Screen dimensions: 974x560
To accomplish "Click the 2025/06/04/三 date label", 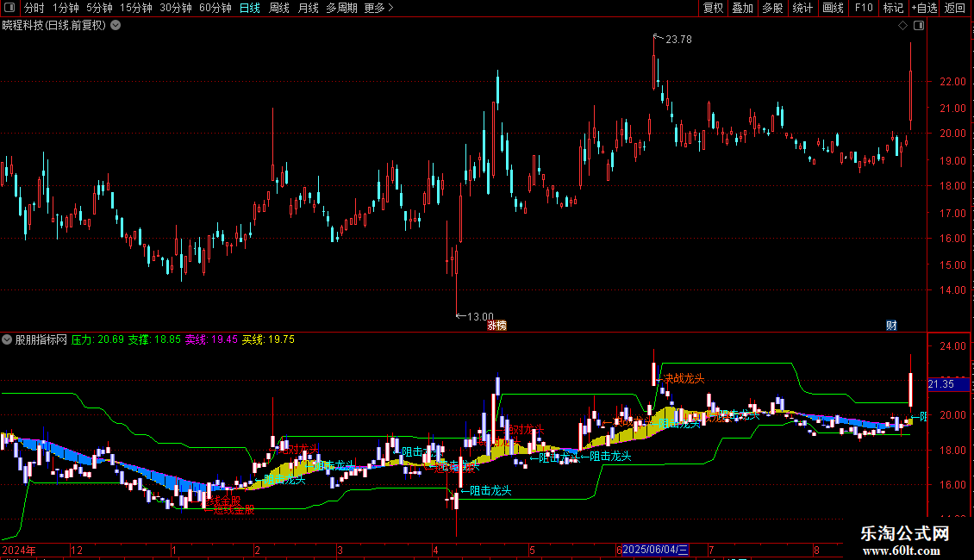I will [655, 550].
